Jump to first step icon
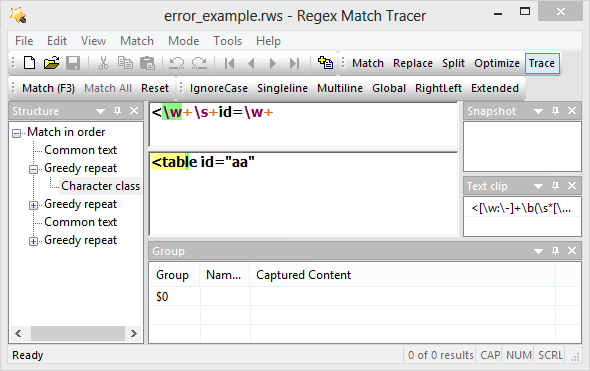 [230, 63]
